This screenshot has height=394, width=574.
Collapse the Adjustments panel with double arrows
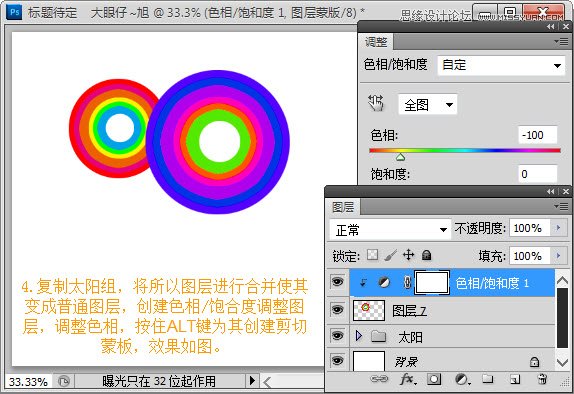pyautogui.click(x=550, y=27)
